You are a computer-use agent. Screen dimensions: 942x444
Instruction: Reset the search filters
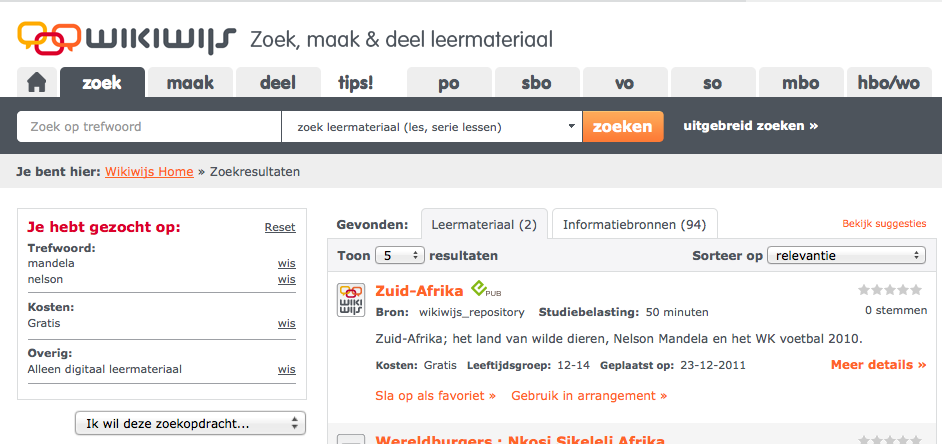(x=280, y=227)
